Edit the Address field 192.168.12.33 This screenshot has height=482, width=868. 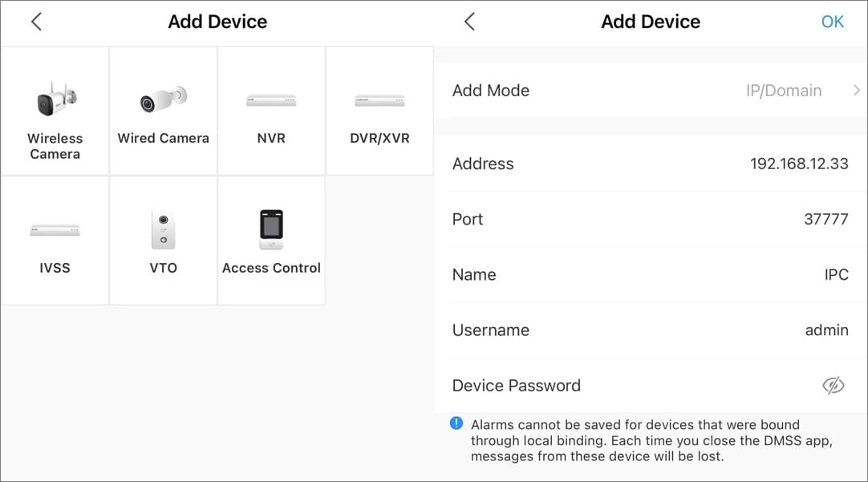[x=651, y=164]
